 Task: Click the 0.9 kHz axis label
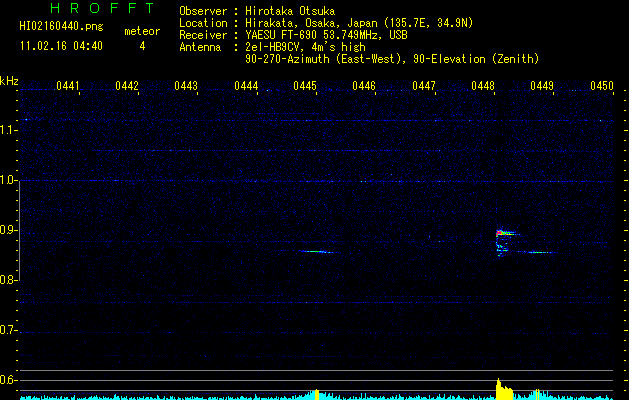[x=9, y=231]
